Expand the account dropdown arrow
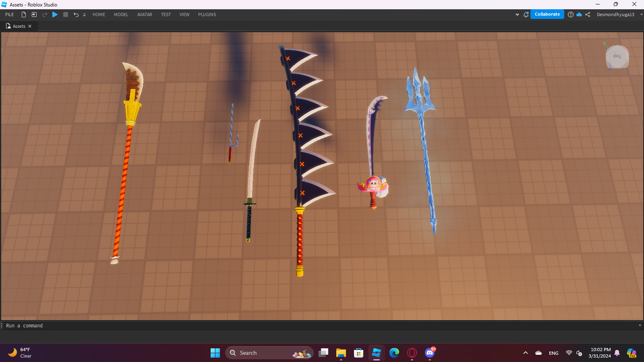The width and height of the screenshot is (644, 362). tap(641, 14)
